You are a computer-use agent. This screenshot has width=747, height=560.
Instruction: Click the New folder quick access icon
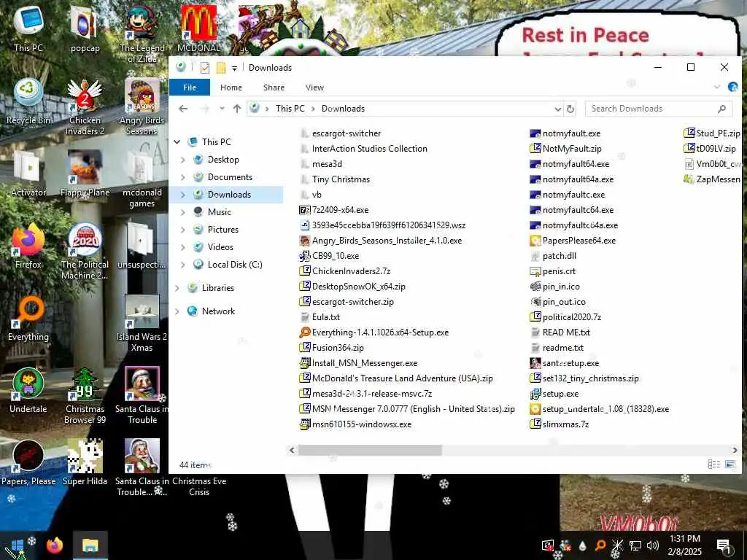coord(220,68)
